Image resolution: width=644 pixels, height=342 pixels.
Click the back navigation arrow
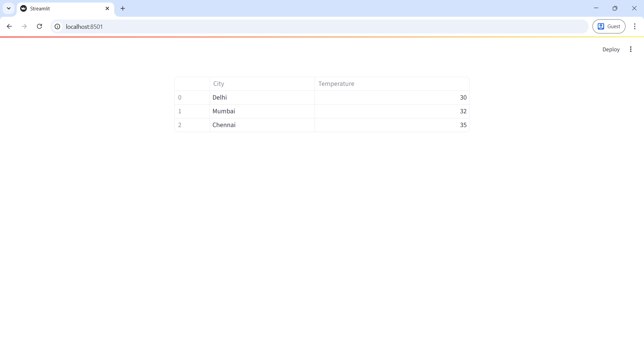9,26
